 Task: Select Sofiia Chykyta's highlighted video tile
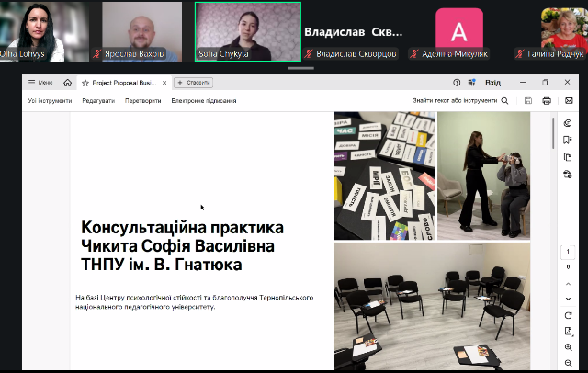248,31
